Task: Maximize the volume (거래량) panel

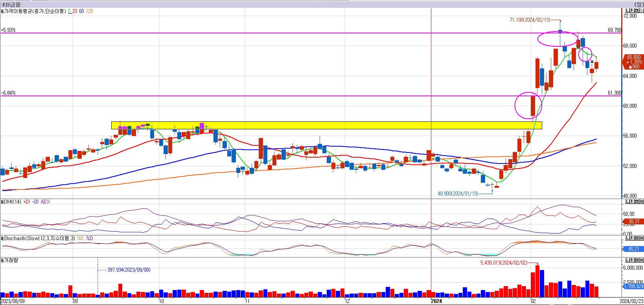Action: coord(637,260)
